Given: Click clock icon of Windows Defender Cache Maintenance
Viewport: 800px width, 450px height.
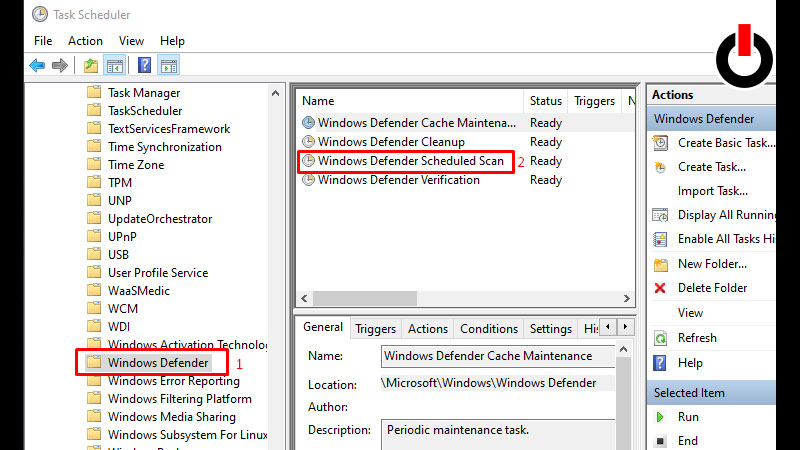Looking at the screenshot, I should click(308, 122).
